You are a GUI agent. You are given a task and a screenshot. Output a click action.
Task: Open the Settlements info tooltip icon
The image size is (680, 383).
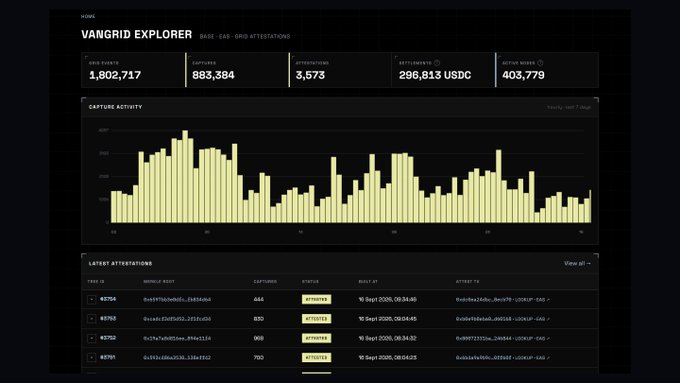click(x=437, y=63)
